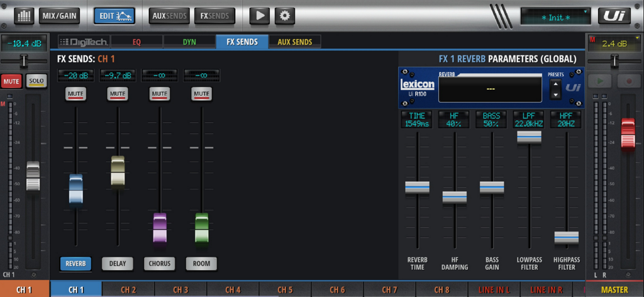Mute the Reverb send
Image resolution: width=644 pixels, height=297 pixels.
coord(75,94)
